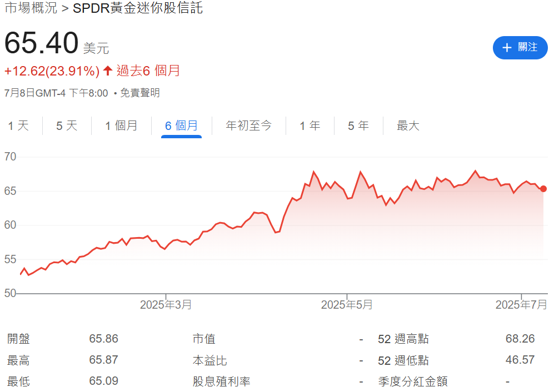
Task: Click the red up arrow icon
Action: pos(108,71)
